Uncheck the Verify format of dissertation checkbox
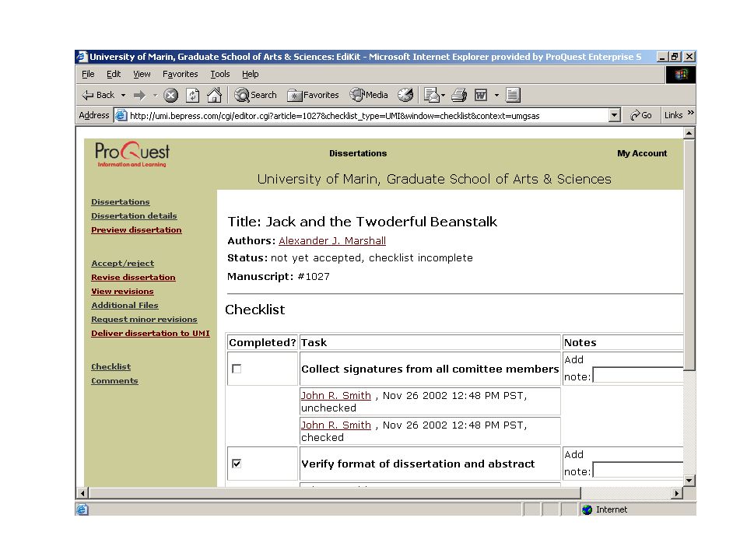 click(x=237, y=464)
